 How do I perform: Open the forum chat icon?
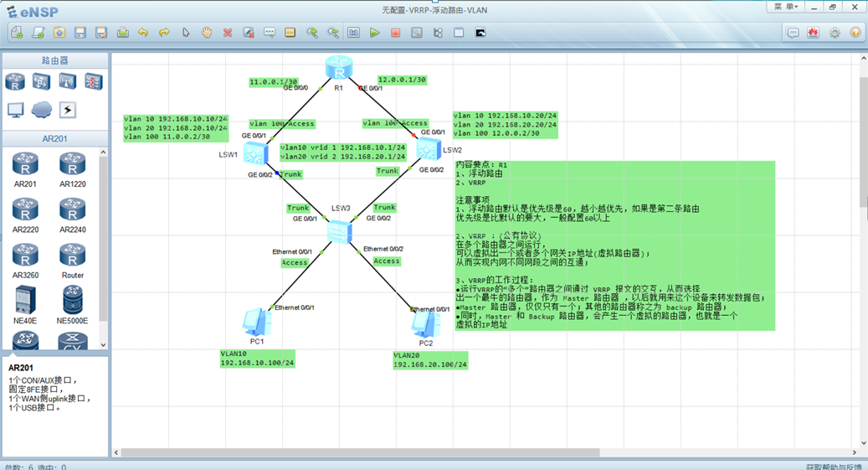pyautogui.click(x=793, y=33)
